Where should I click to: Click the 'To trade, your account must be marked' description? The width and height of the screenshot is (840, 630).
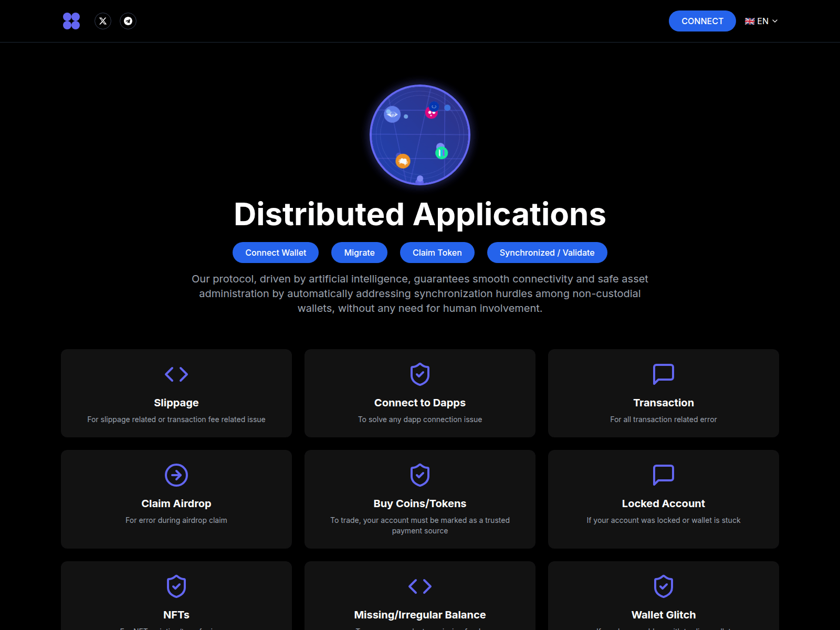[x=420, y=526]
